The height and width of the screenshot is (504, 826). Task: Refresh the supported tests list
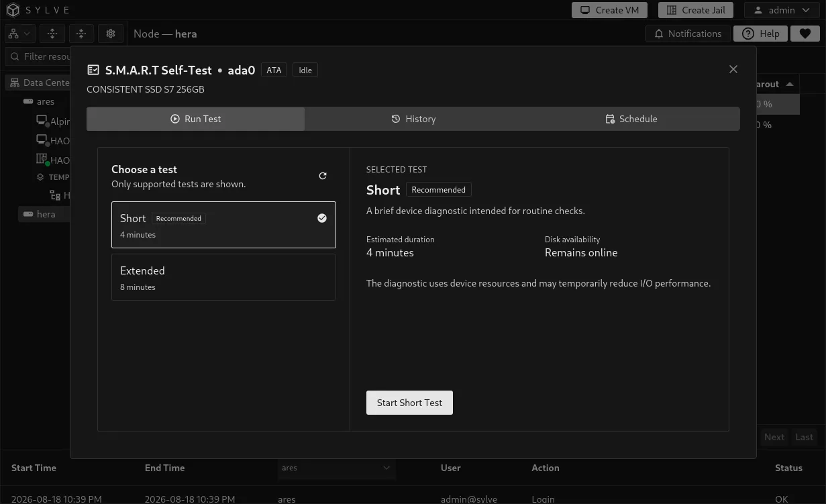click(x=323, y=176)
